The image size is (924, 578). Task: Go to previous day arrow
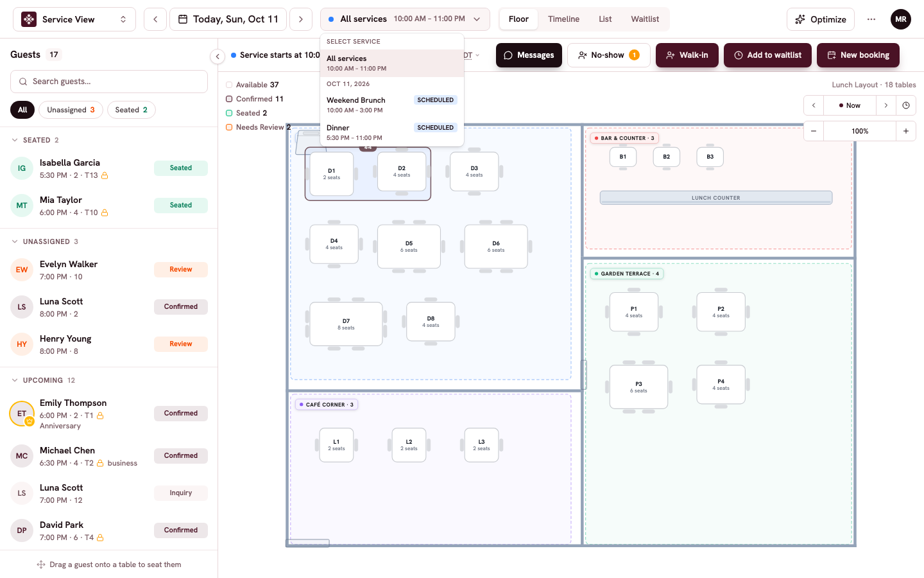pos(155,19)
